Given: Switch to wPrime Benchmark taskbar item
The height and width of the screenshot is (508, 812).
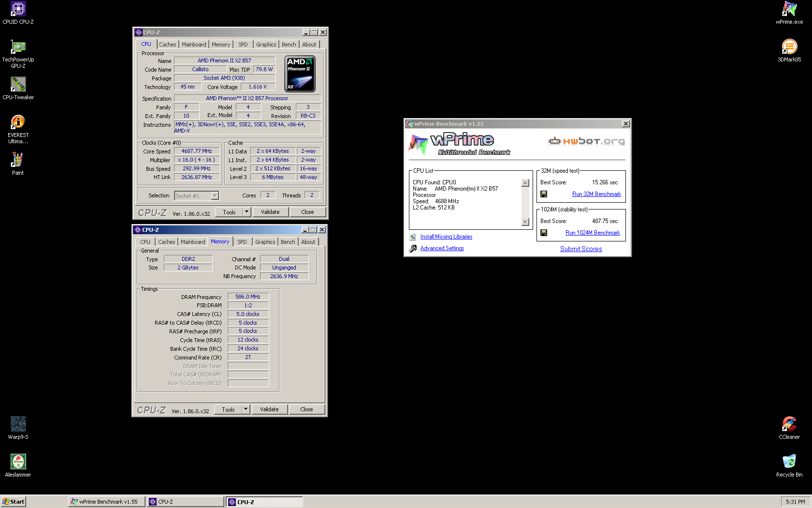Looking at the screenshot, I should [x=106, y=502].
